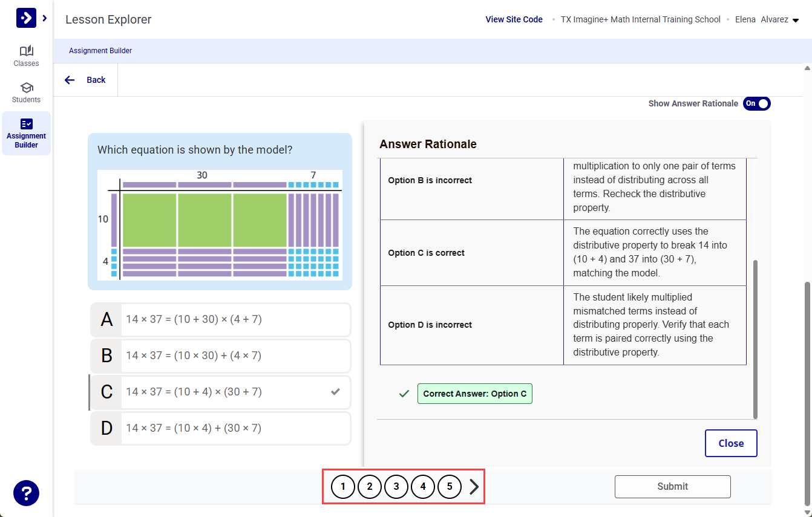Open the Students section in the sidebar
Screen dimensions: 812x517
tap(26, 92)
